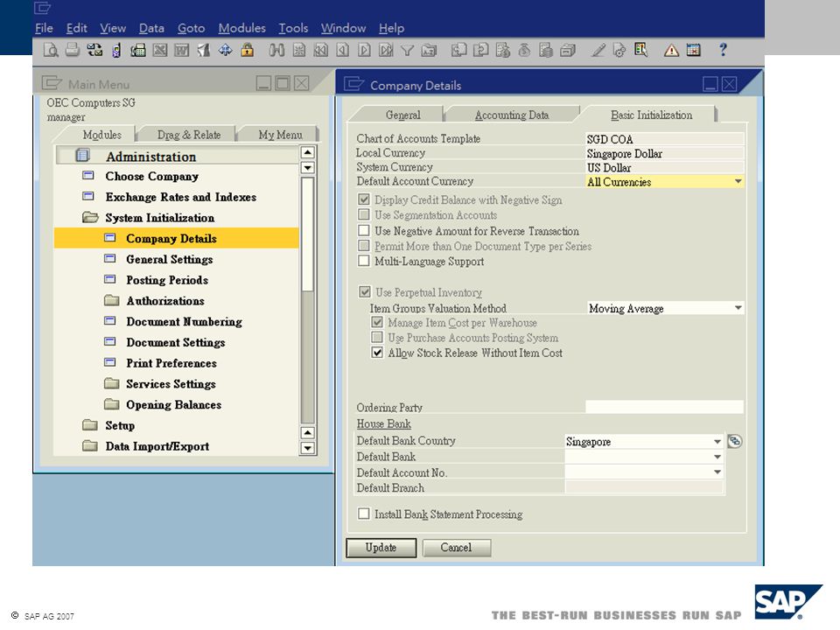The height and width of the screenshot is (630, 840).
Task: Open Form Settings gear-page icon
Action: pyautogui.click(x=619, y=51)
